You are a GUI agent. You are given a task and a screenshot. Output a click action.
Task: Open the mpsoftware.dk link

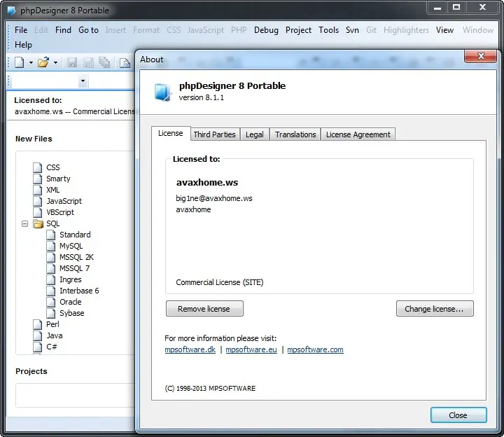[x=190, y=349]
